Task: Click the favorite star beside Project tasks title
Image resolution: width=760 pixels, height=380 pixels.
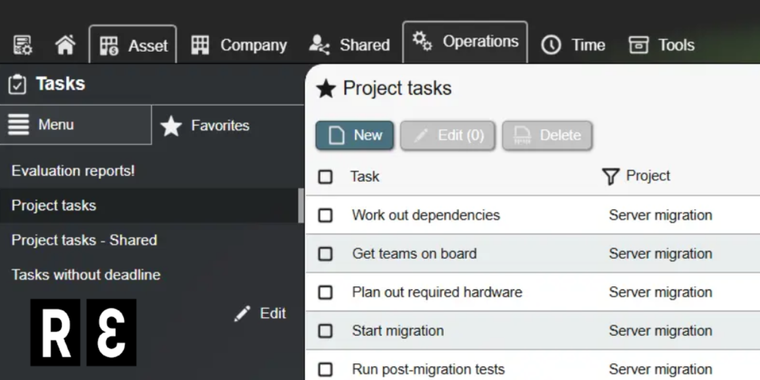Action: (326, 89)
